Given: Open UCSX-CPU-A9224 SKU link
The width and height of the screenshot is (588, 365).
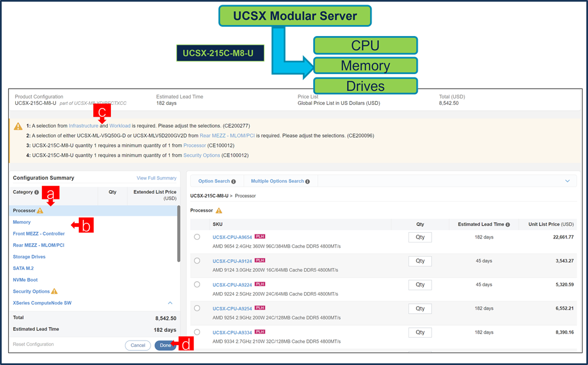Looking at the screenshot, I should tap(232, 285).
